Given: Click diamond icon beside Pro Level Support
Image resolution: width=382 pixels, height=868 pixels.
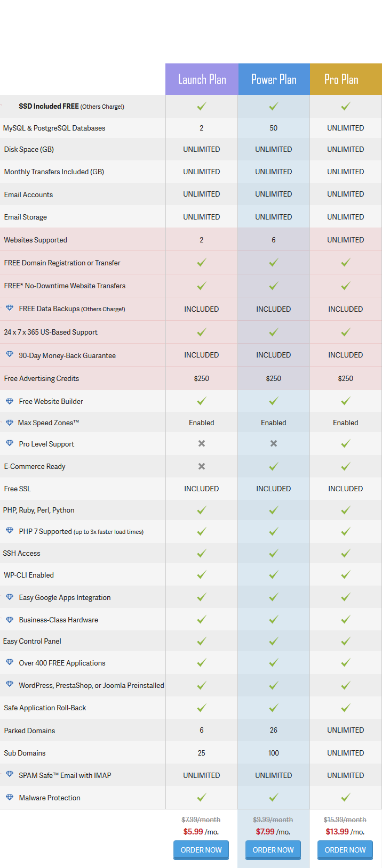Looking at the screenshot, I should (x=10, y=443).
